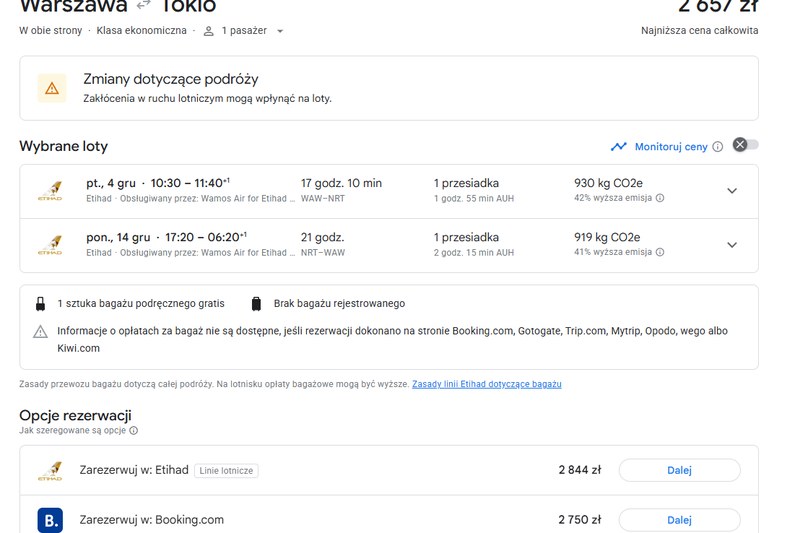The height and width of the screenshot is (533, 800).
Task: Click the Etihad logo on the 4 gru flight
Action: tap(51, 191)
